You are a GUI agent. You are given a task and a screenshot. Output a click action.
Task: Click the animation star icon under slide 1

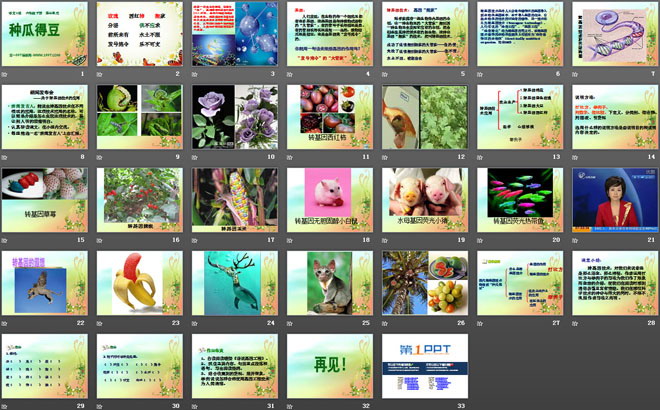click(5, 75)
